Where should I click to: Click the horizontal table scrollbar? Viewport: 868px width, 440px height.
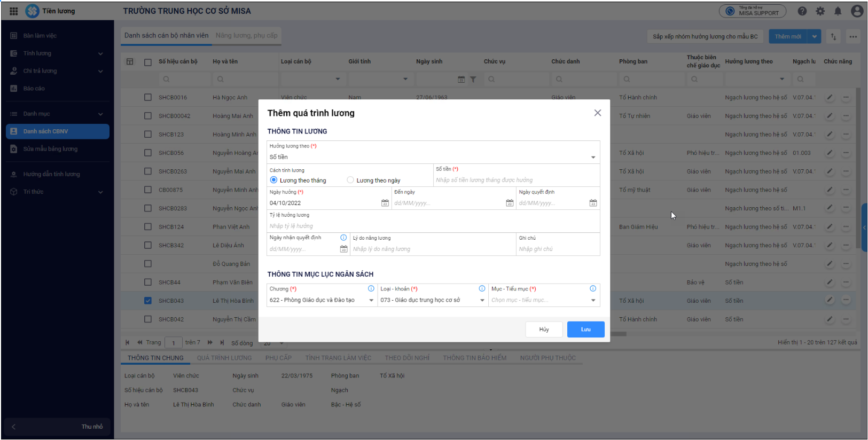click(618, 334)
